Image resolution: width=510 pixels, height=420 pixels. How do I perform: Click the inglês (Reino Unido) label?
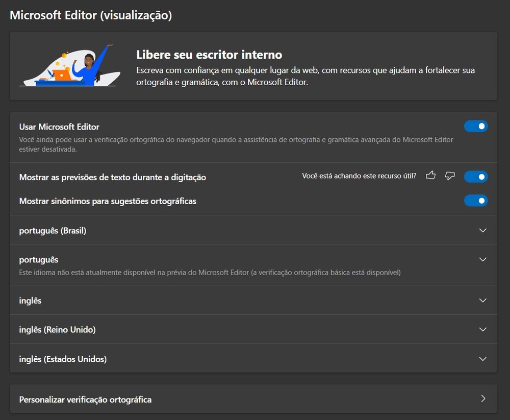pyautogui.click(x=57, y=330)
